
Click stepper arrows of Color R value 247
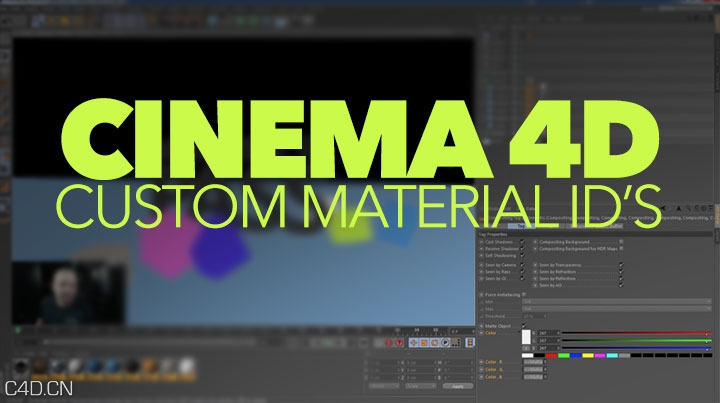click(x=558, y=333)
